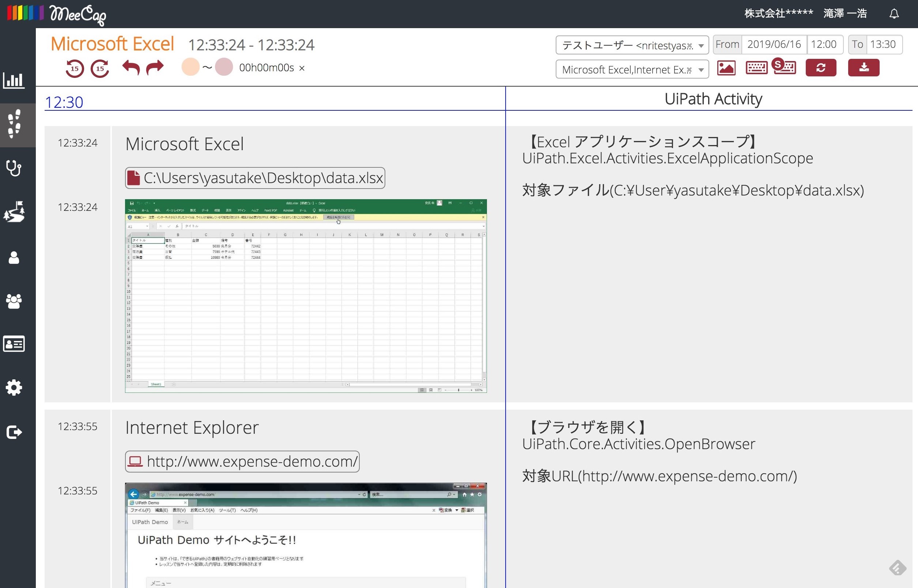Viewport: 918px width, 588px height.
Task: Click the 12:33:24 - 12:33:24 time range
Action: tap(251, 45)
